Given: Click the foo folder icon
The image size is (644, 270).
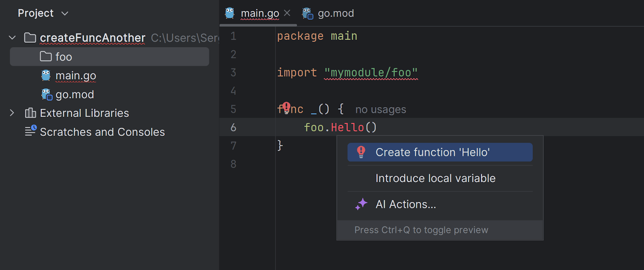Looking at the screenshot, I should point(46,56).
